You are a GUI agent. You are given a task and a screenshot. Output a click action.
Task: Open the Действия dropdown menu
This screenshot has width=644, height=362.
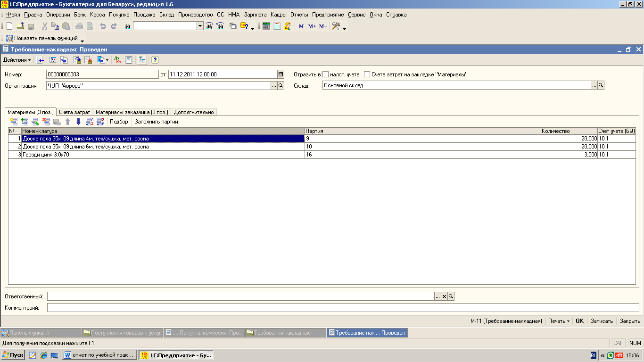coord(17,60)
